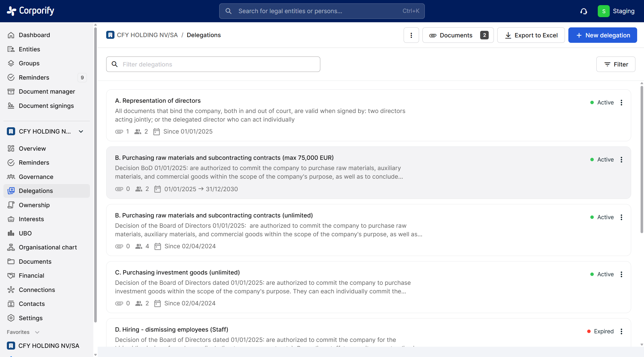This screenshot has width=644, height=357.
Task: Open the three-dot page options menu
Action: [411, 35]
